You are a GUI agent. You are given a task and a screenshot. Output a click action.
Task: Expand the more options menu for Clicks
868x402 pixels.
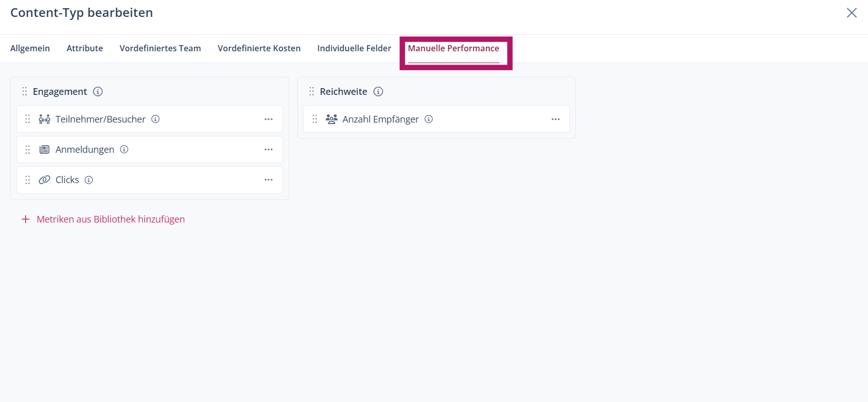point(269,180)
